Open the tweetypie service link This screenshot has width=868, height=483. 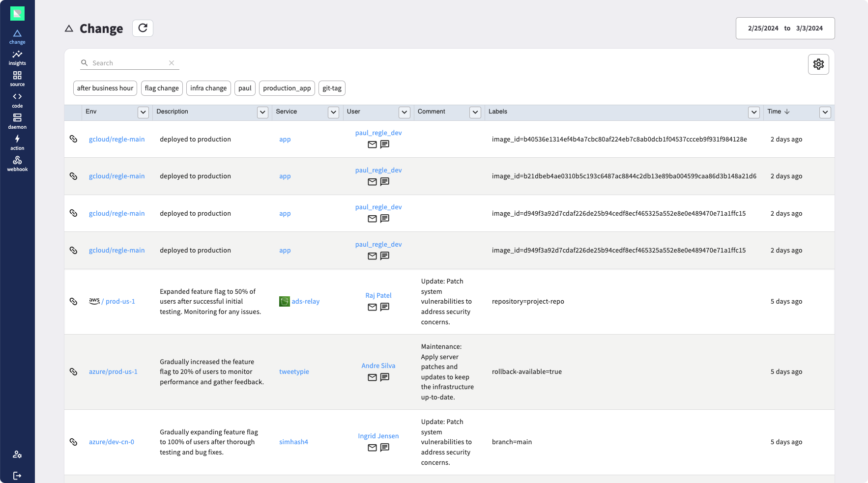coord(294,372)
